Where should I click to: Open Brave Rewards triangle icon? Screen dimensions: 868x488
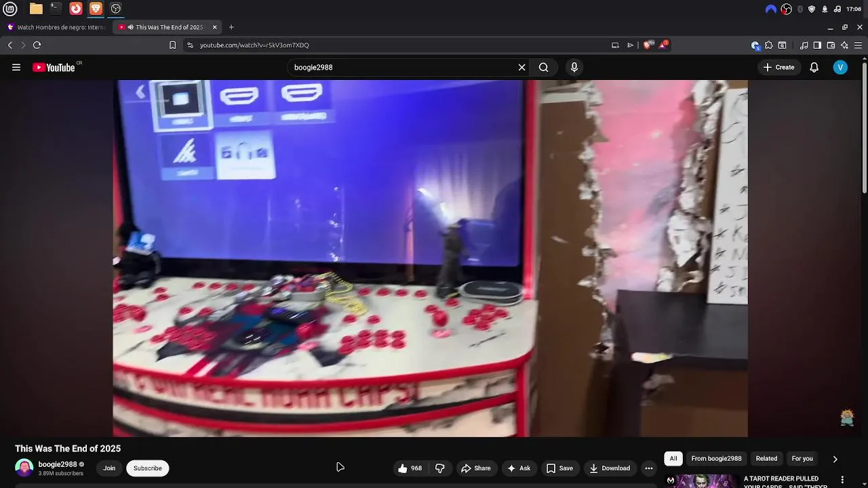pyautogui.click(x=663, y=45)
